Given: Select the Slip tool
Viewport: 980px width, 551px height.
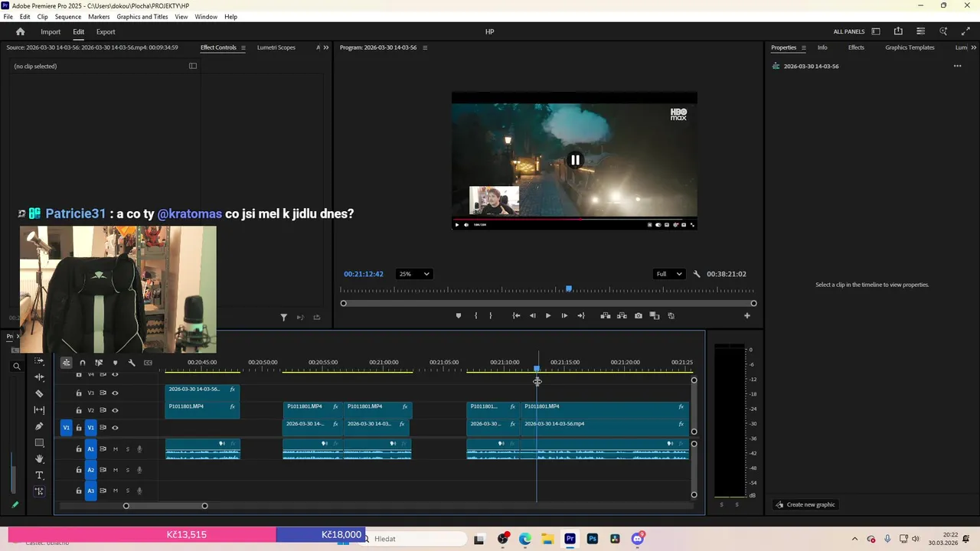Looking at the screenshot, I should 40,410.
